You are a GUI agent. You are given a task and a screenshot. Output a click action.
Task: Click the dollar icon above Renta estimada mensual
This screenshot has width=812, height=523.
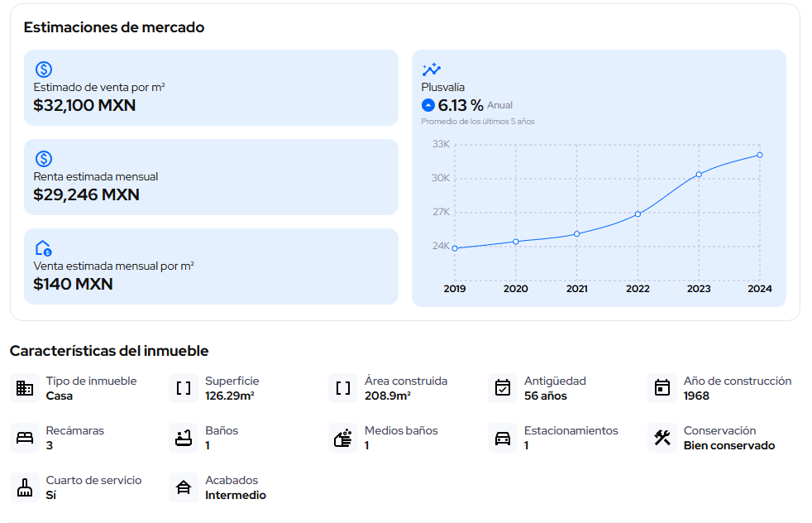(44, 159)
